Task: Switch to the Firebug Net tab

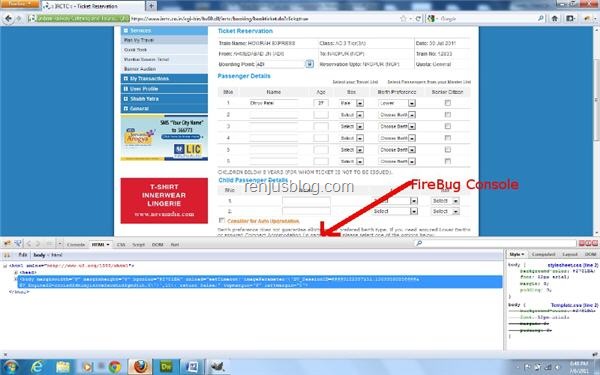Action: 175,245
